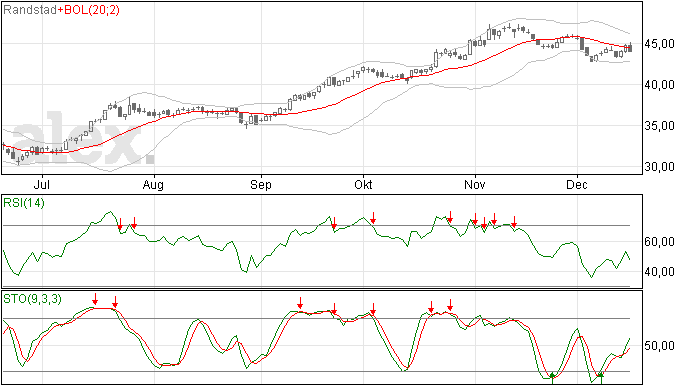This screenshot has width=690, height=387.
Task: Click the Dec month label
Action: (577, 184)
